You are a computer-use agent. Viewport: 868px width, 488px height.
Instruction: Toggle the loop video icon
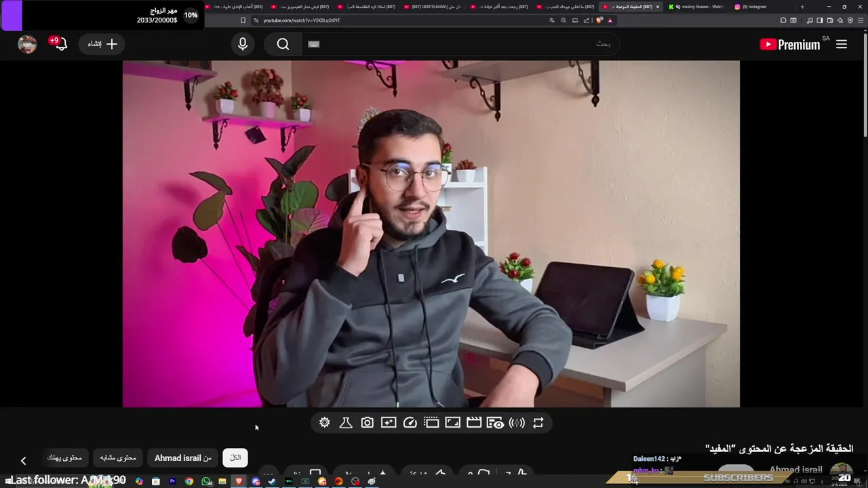538,423
